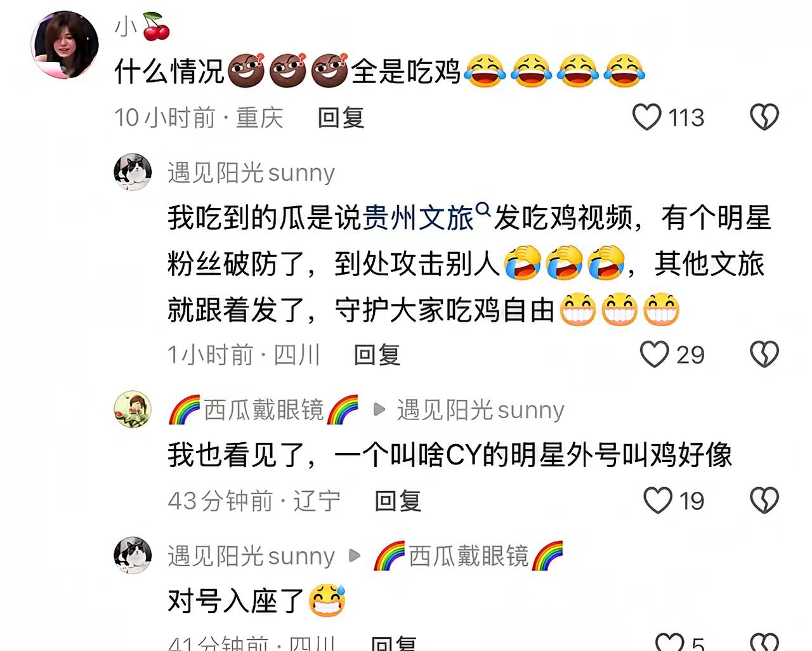Image resolution: width=812 pixels, height=651 pixels.
Task: Like the top comment with 113 likes
Action: point(646,117)
